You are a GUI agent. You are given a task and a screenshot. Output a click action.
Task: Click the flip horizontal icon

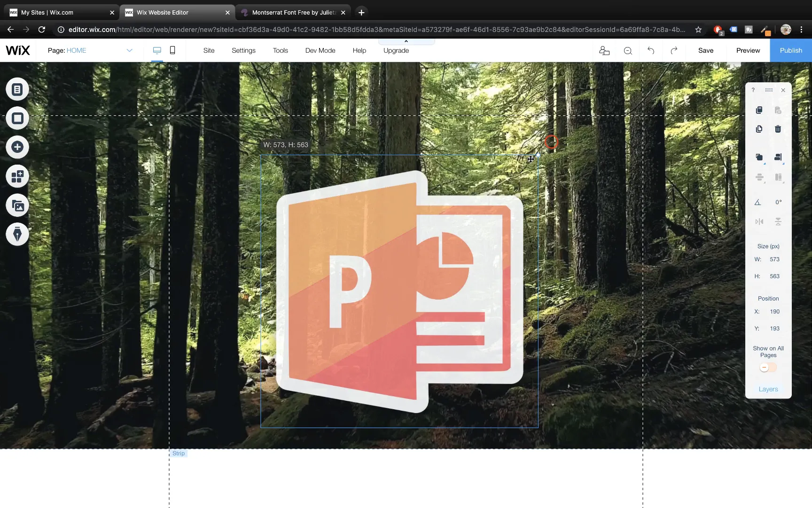point(759,222)
